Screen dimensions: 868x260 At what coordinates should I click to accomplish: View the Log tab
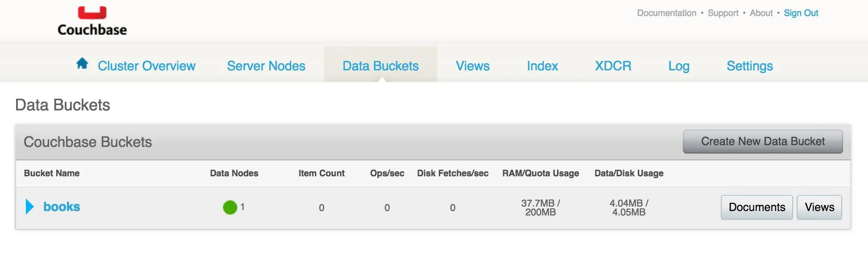coord(679,66)
